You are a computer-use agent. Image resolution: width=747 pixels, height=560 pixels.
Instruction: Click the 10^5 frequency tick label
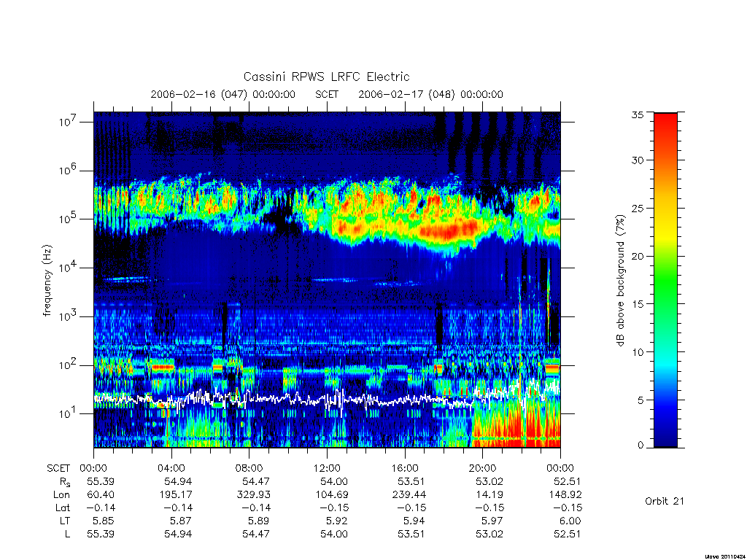(69, 219)
